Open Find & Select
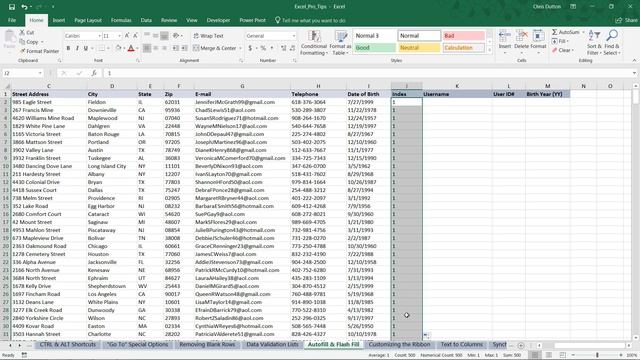This screenshot has width=640, height=360. tap(612, 43)
